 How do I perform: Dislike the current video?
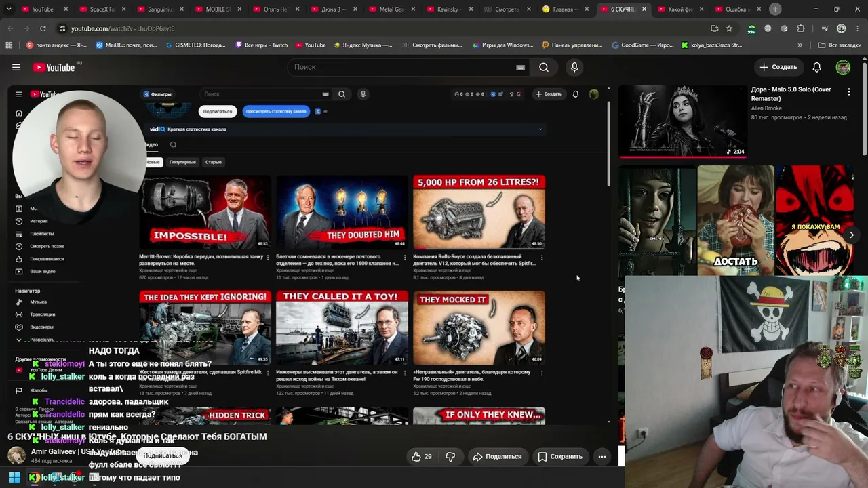(x=450, y=457)
